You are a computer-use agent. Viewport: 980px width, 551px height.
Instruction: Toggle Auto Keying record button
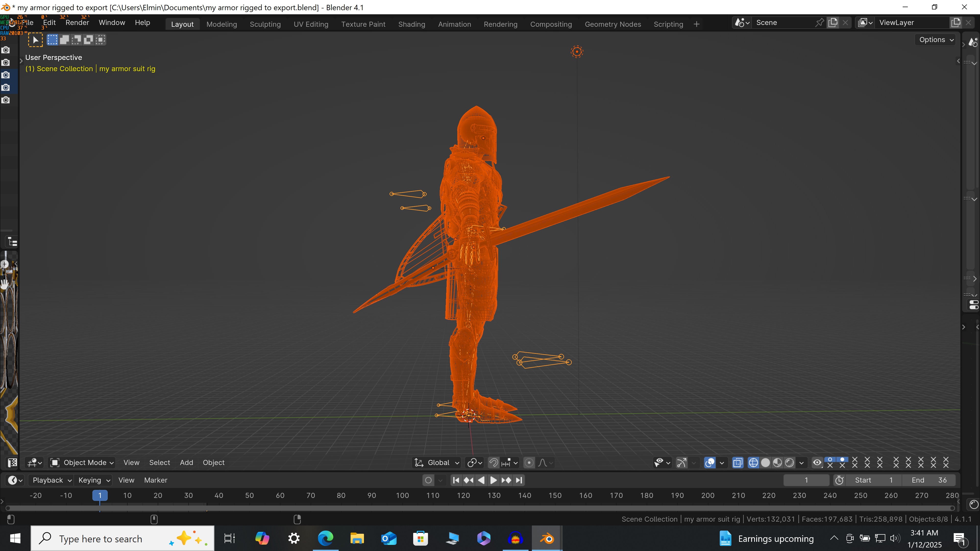pos(428,480)
